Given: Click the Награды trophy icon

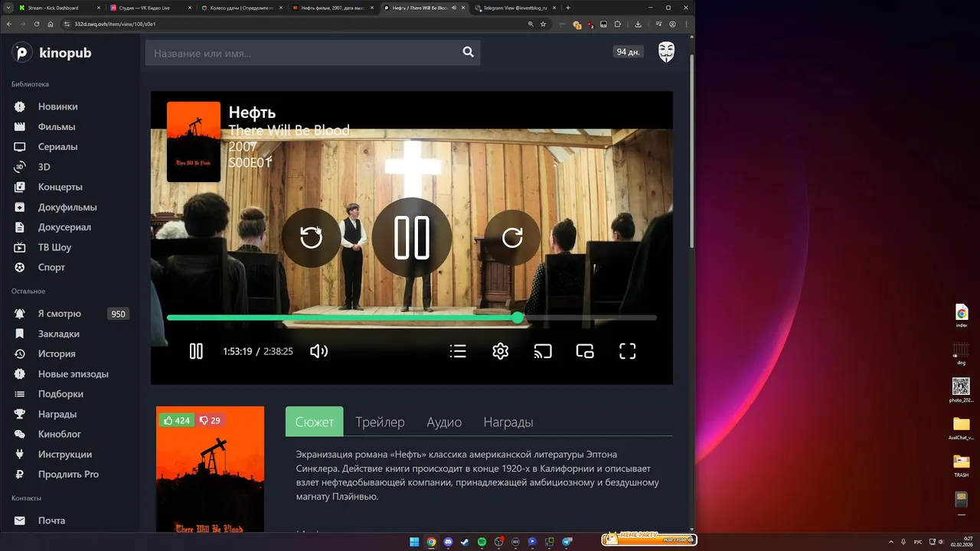Looking at the screenshot, I should coord(20,414).
